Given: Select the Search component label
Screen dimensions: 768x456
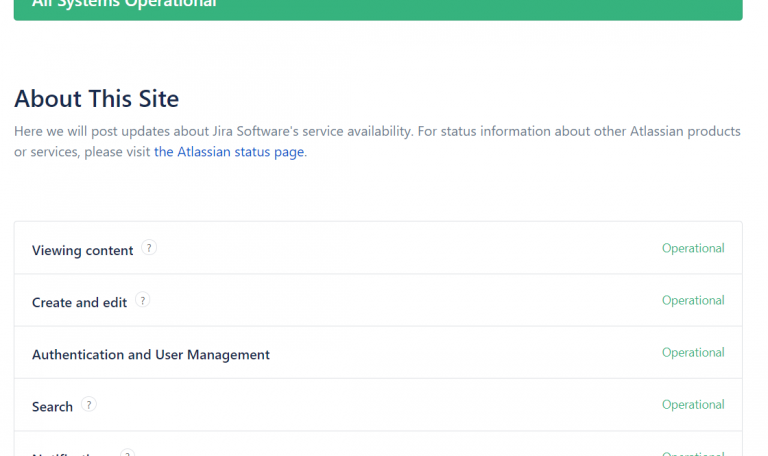Looking at the screenshot, I should [x=52, y=407].
